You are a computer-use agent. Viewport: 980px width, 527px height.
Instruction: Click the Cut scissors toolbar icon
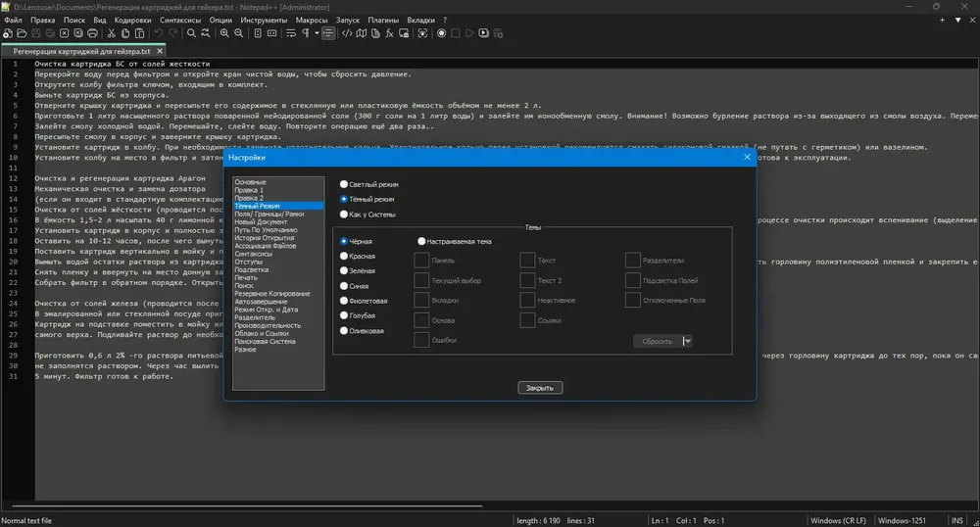coord(112,33)
